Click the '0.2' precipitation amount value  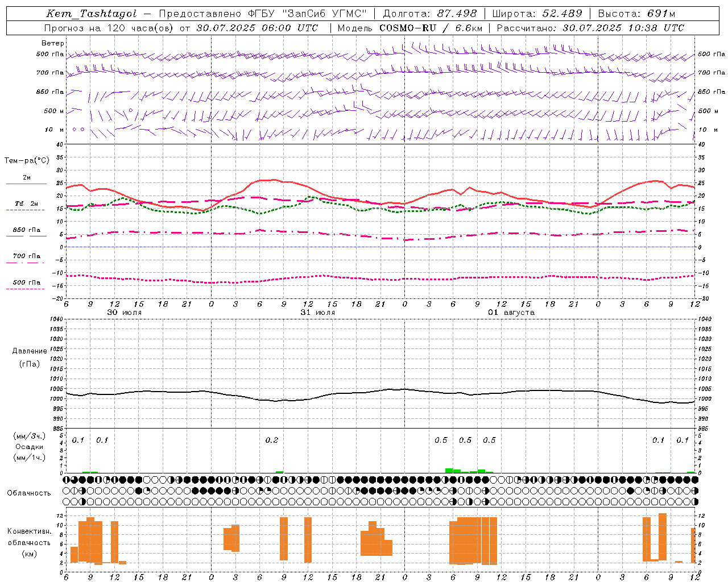point(272,440)
